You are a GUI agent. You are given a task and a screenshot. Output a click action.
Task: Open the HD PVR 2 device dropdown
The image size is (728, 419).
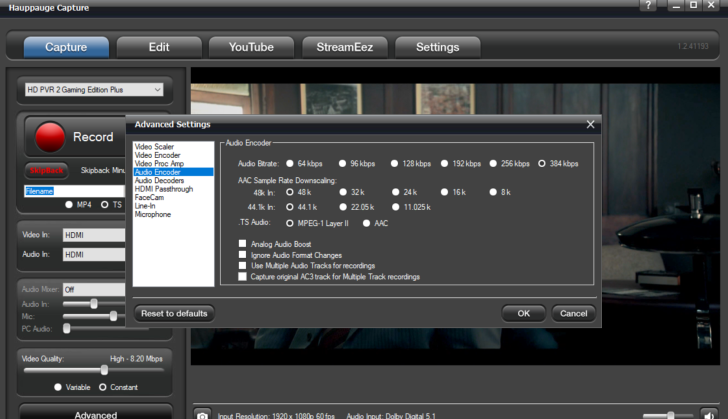(x=93, y=90)
